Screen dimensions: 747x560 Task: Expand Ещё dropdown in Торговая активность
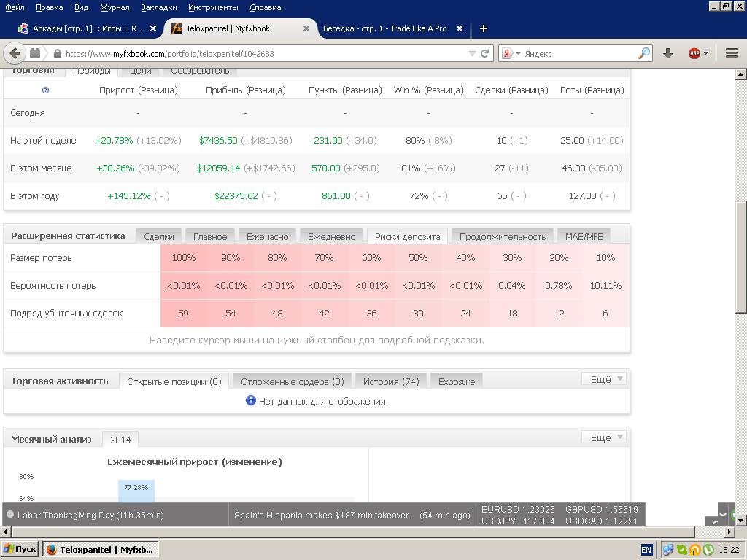tap(604, 379)
